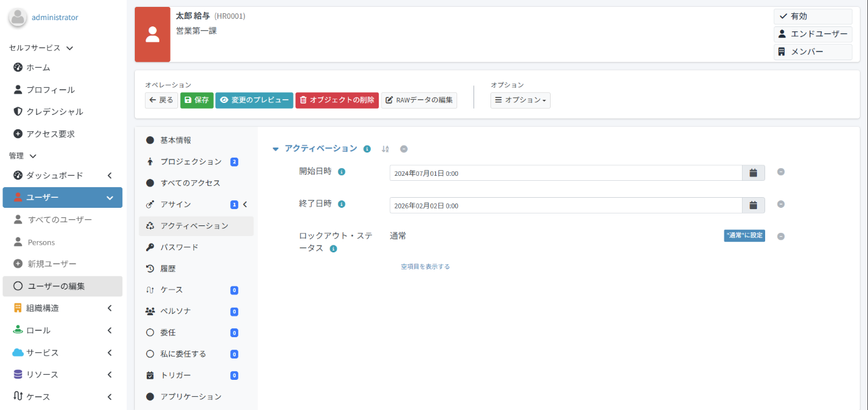Collapse the アクティベーション section caret
Viewport: 868px width, 410px height.
point(275,149)
